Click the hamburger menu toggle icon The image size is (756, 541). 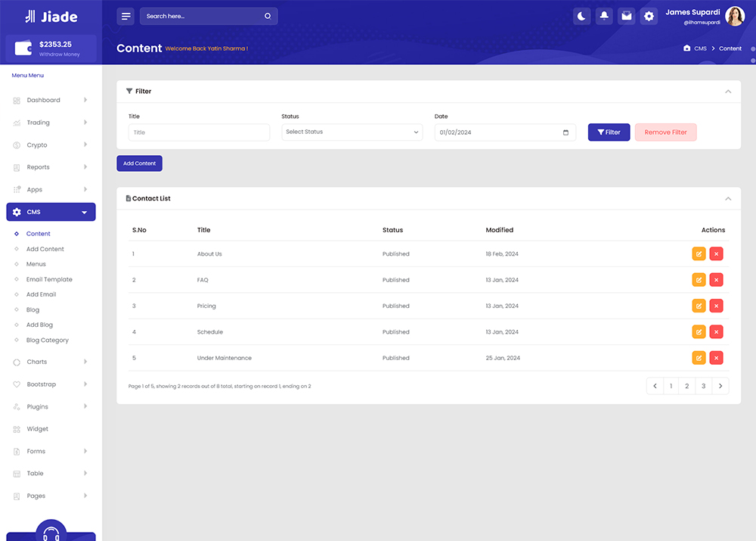(x=126, y=16)
